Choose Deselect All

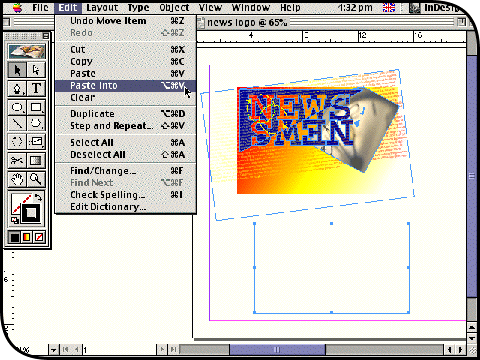click(x=126, y=155)
